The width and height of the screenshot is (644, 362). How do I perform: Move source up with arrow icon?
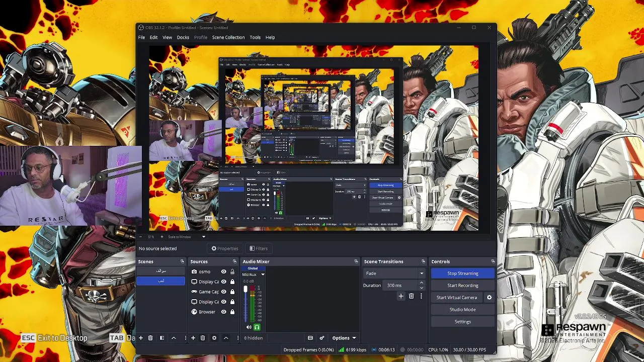tap(225, 338)
